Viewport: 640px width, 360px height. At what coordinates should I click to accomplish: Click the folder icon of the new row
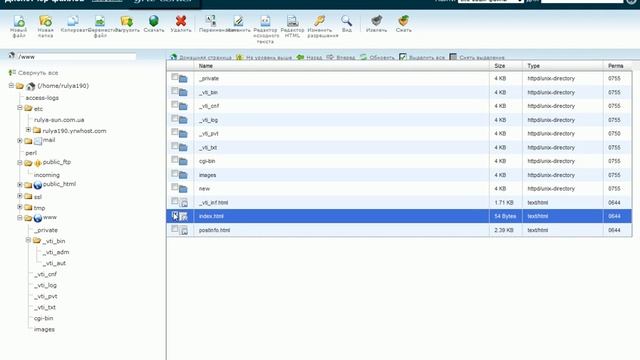[183, 189]
